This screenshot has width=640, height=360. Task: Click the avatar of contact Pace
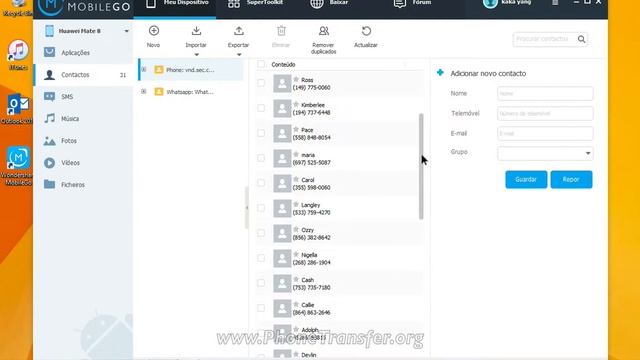[x=282, y=133]
